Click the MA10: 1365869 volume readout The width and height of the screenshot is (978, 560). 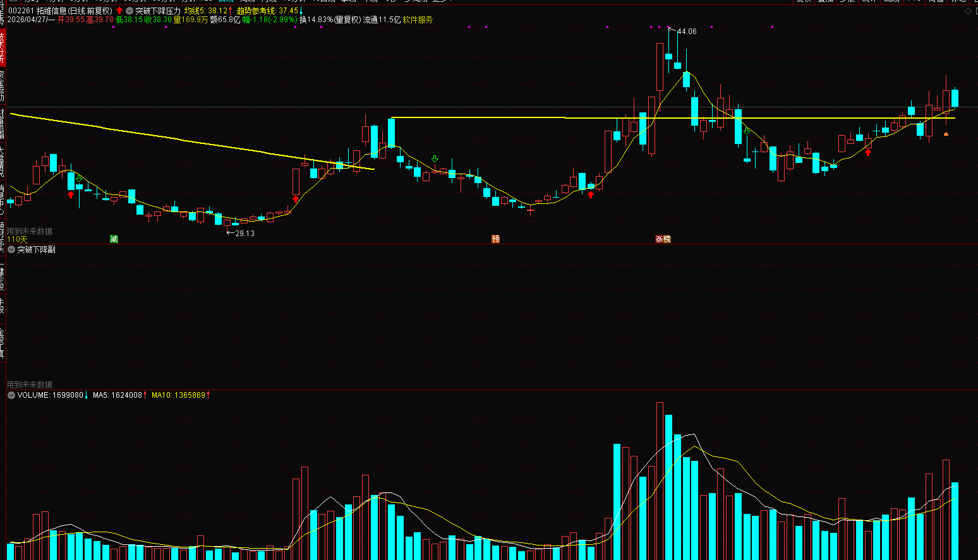pyautogui.click(x=178, y=395)
